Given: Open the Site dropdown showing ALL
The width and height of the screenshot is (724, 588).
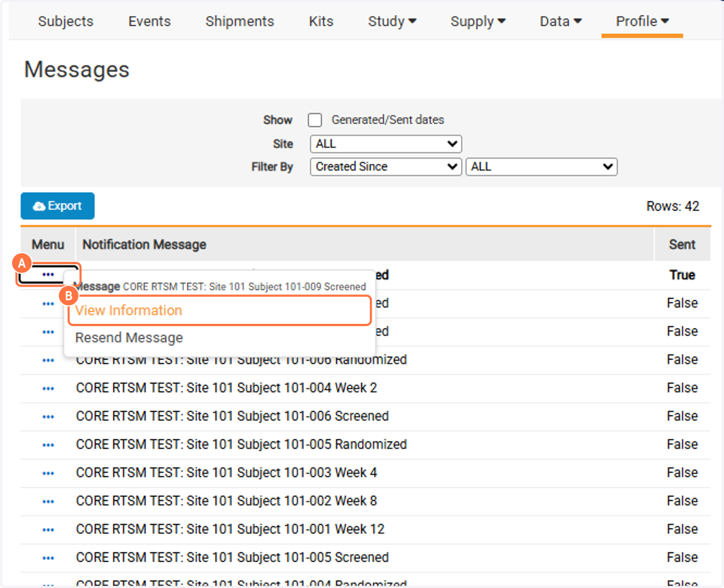Looking at the screenshot, I should click(x=386, y=144).
